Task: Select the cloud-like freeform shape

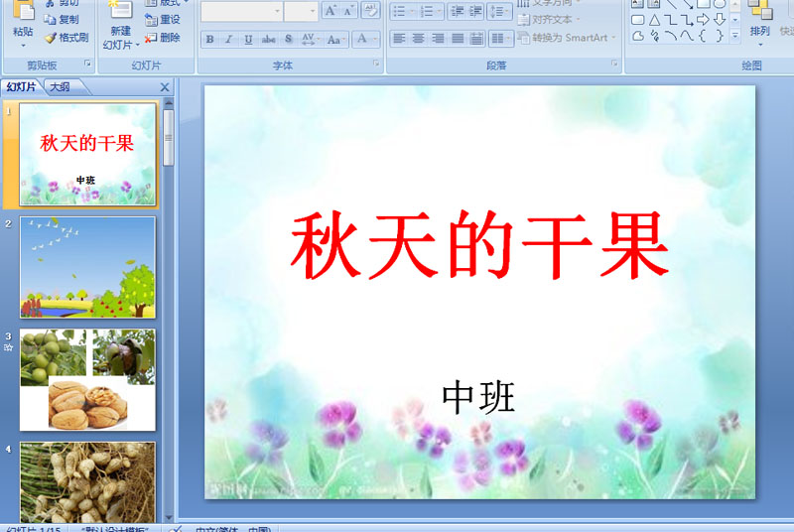Action: tap(638, 36)
